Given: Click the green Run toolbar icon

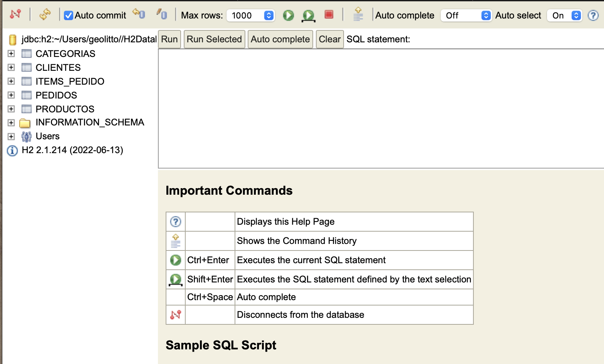Looking at the screenshot, I should 289,15.
